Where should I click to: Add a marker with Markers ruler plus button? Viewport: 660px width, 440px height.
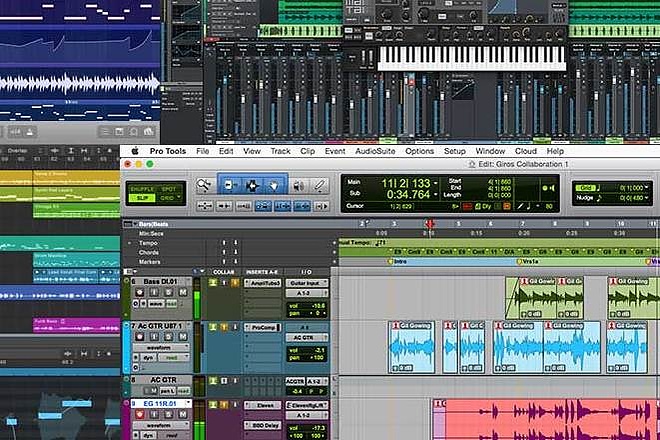[335, 262]
